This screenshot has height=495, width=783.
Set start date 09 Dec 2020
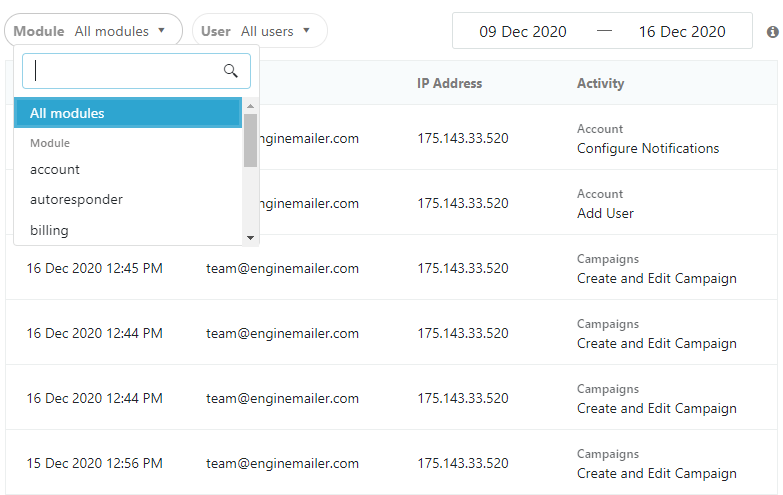(522, 31)
